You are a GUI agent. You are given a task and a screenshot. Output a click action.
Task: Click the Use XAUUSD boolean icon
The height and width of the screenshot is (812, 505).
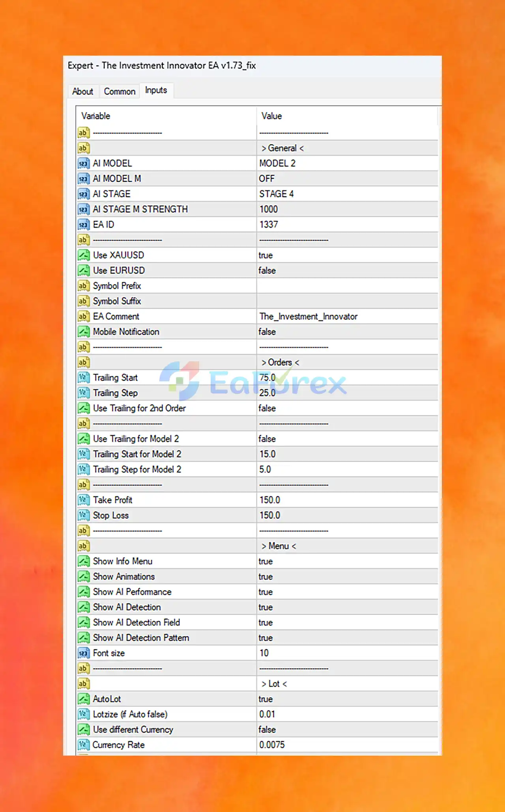click(84, 255)
